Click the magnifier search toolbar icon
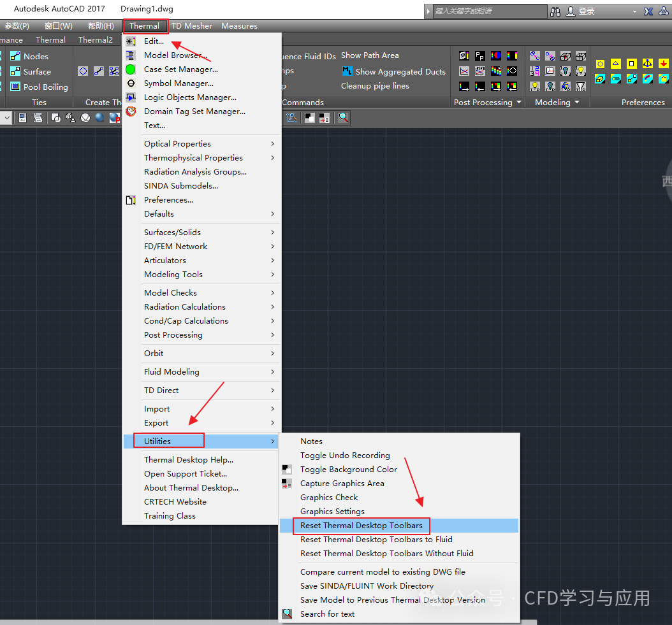 (x=343, y=117)
